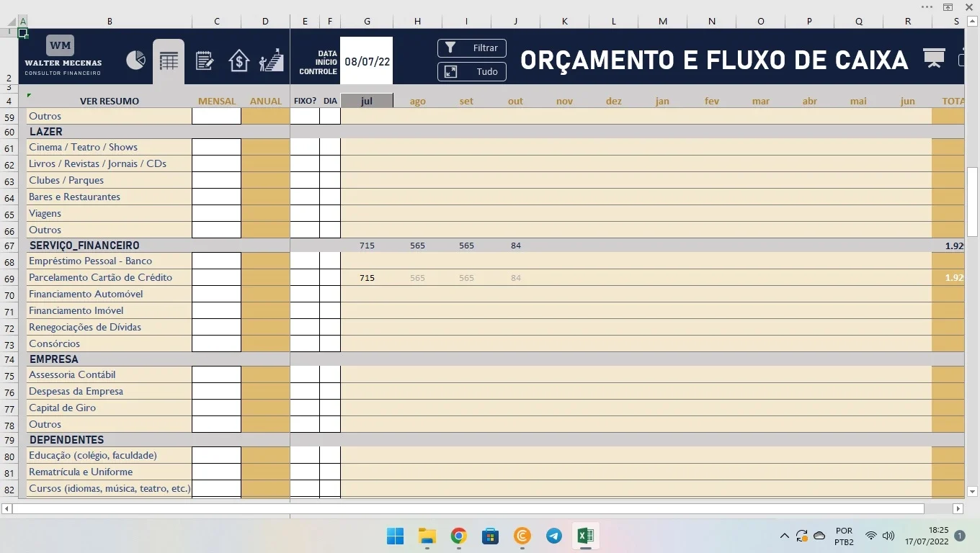Click the Filtrar button
This screenshot has width=980, height=553.
(472, 48)
